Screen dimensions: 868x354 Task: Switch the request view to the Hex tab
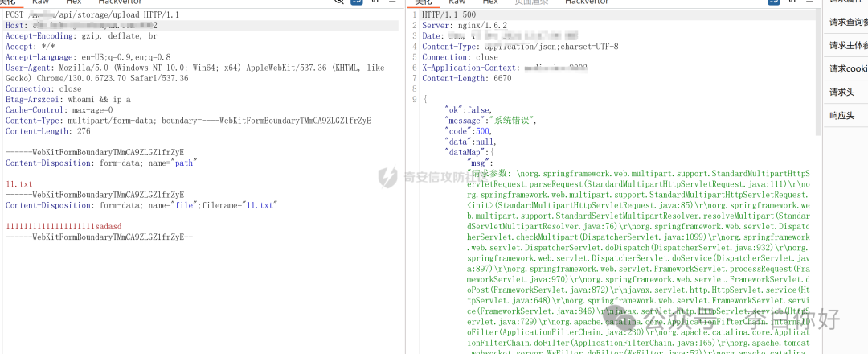[x=73, y=2]
